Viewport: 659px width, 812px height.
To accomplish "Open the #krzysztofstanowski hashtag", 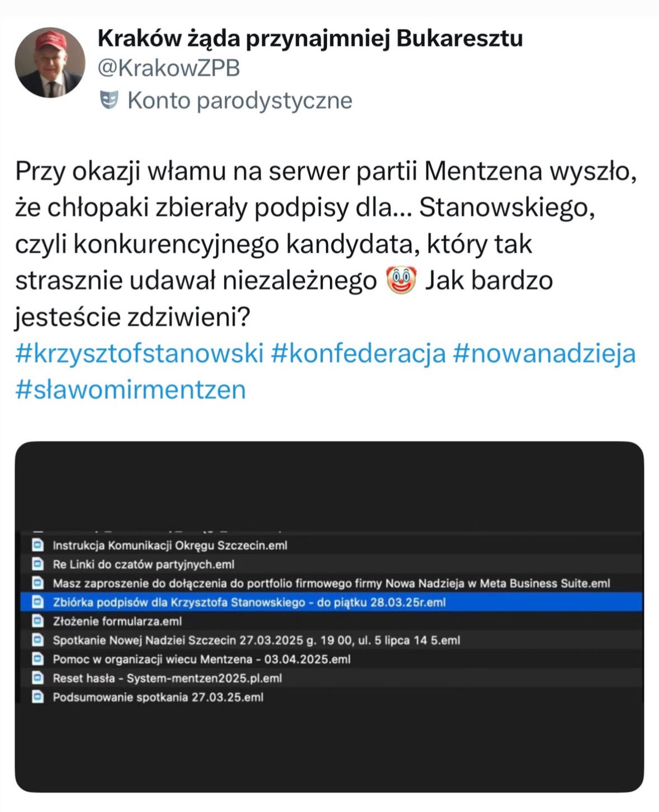I will 139,354.
